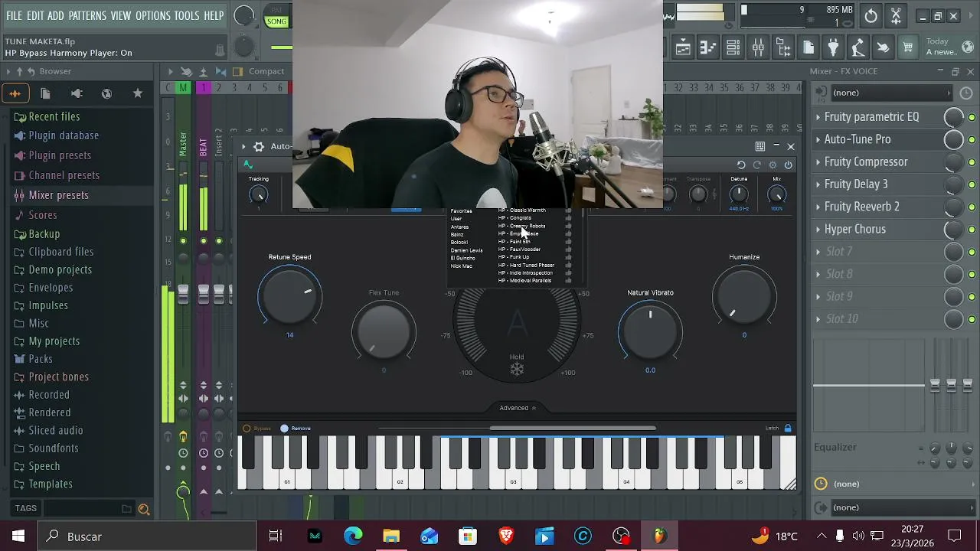Open Brave browser from the taskbar
The width and height of the screenshot is (980, 551).
506,536
